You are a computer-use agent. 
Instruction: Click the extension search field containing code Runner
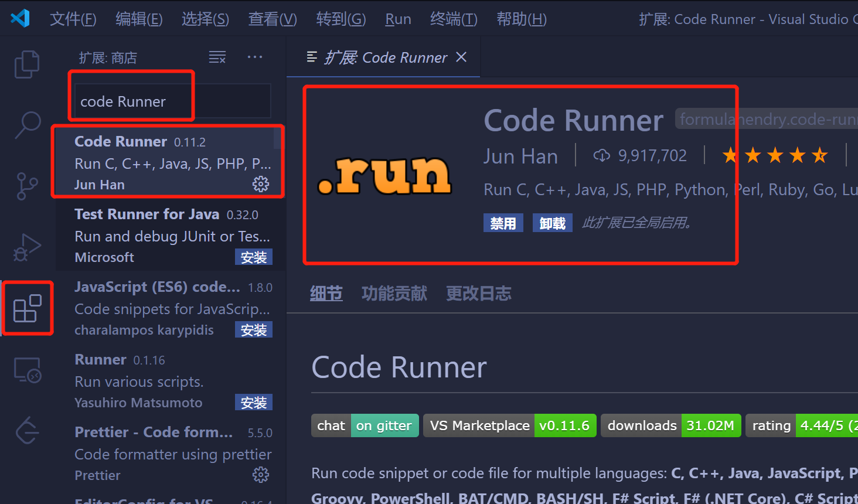point(172,101)
